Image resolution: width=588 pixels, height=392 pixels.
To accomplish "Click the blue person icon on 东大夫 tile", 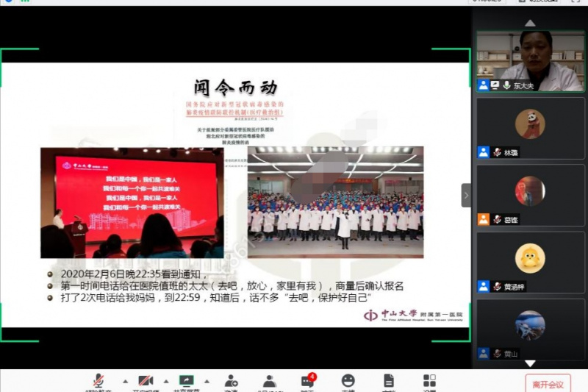I will click(x=484, y=85).
